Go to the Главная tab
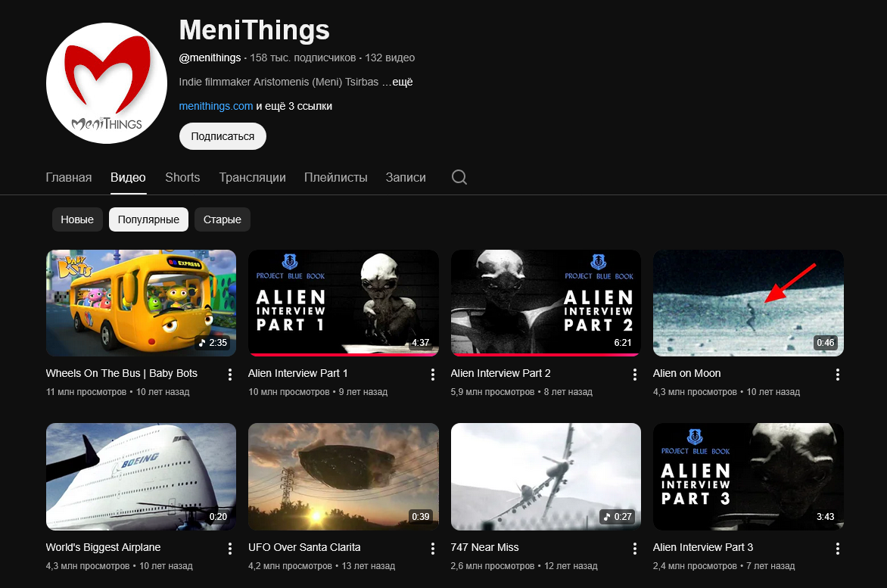Screen dimensions: 887x588 point(68,178)
